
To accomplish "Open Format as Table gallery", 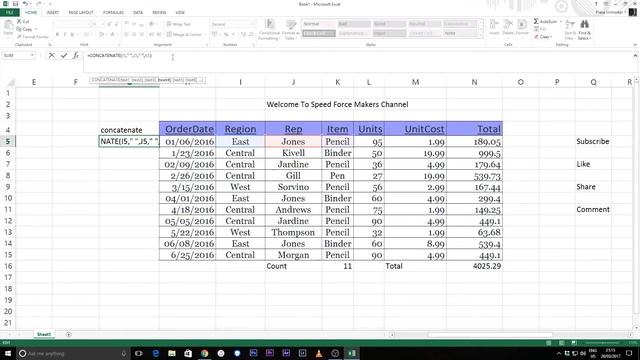I will pos(291,29).
